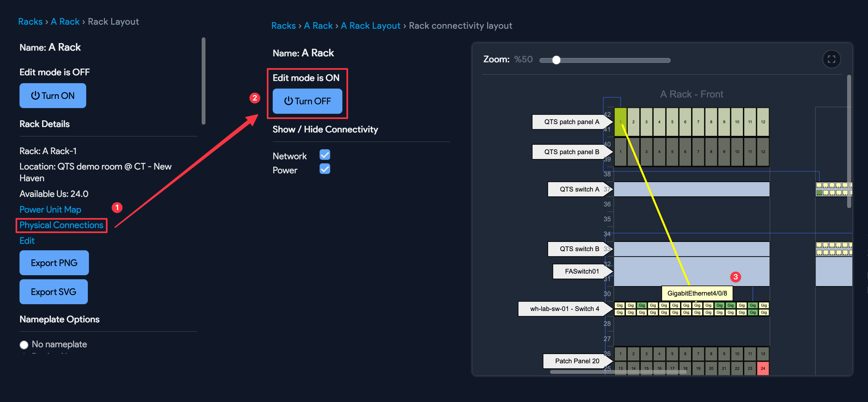
Task: Open Racks in the left breadcrumb
Action: point(30,22)
